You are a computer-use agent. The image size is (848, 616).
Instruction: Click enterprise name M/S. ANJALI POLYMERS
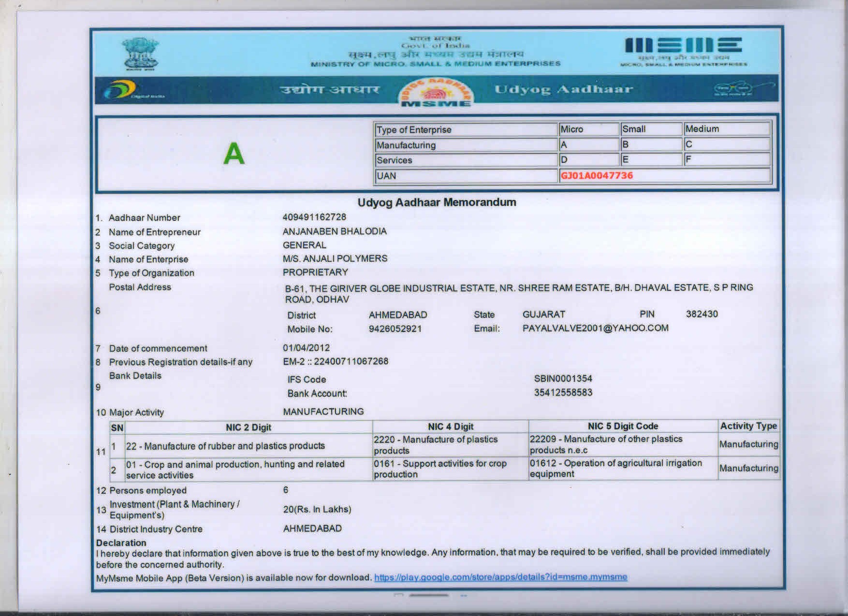pyautogui.click(x=335, y=258)
